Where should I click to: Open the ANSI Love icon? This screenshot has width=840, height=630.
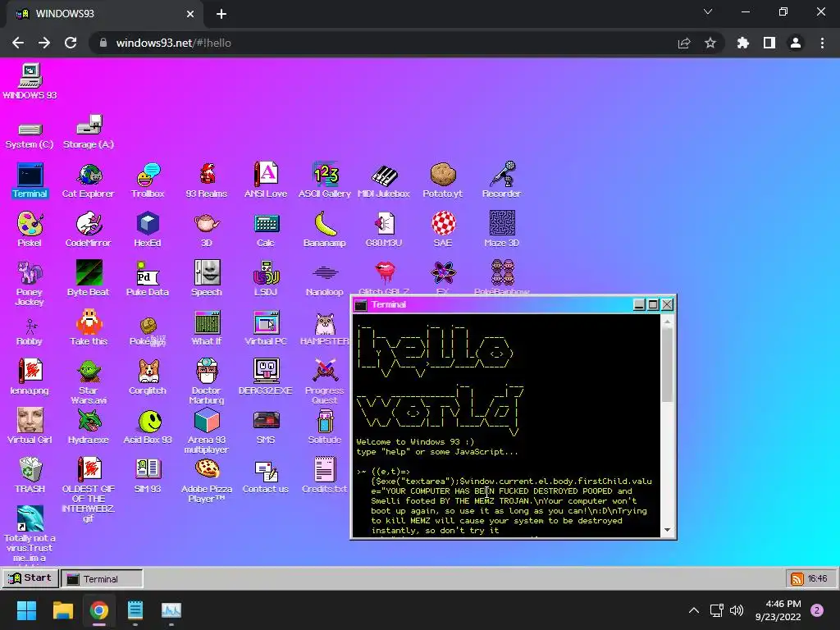pos(266,174)
